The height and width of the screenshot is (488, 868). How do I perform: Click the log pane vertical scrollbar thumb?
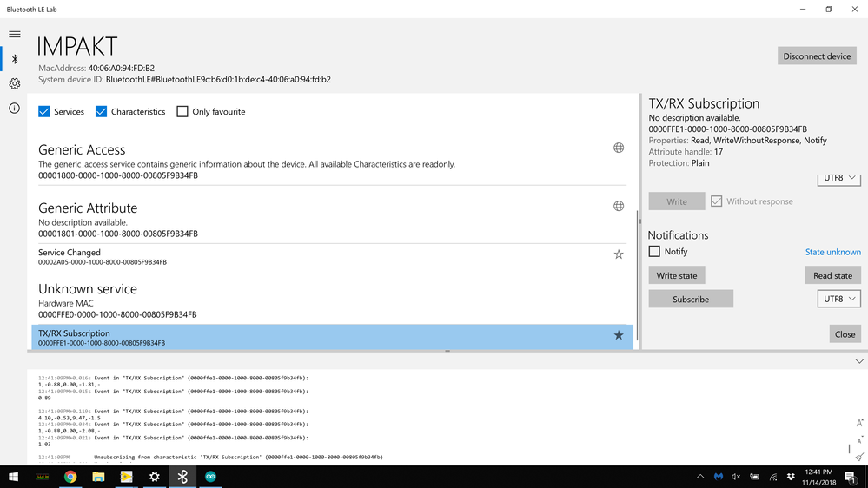[849, 449]
